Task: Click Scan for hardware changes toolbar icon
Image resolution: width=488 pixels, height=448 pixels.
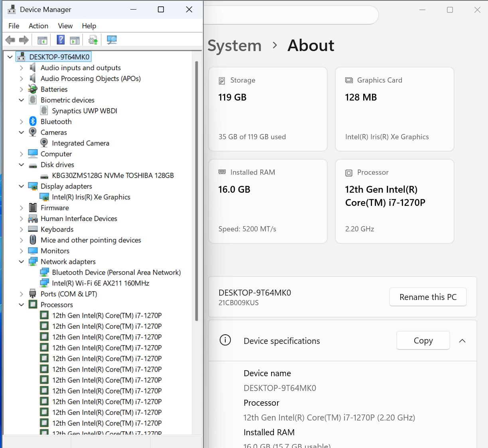Action: pyautogui.click(x=112, y=40)
